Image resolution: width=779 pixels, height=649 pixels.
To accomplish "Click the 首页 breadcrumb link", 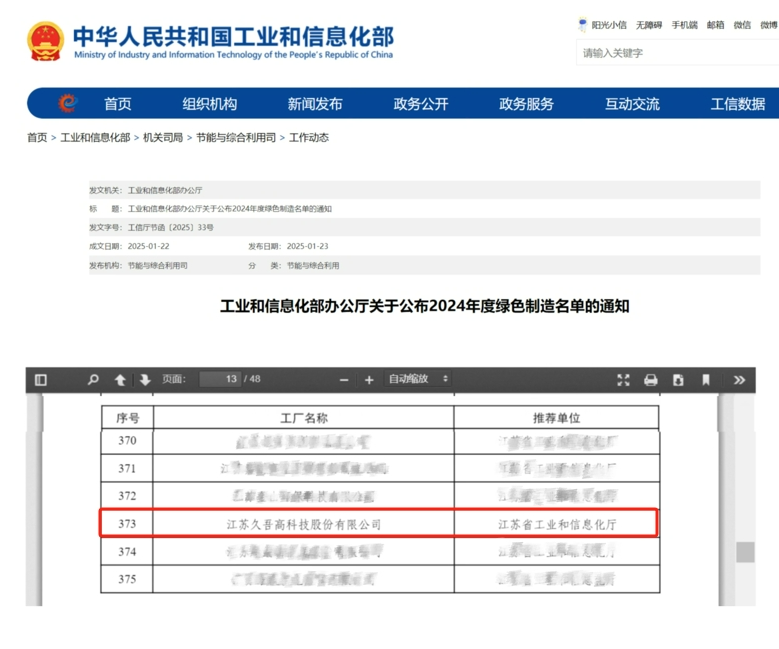I will point(37,138).
